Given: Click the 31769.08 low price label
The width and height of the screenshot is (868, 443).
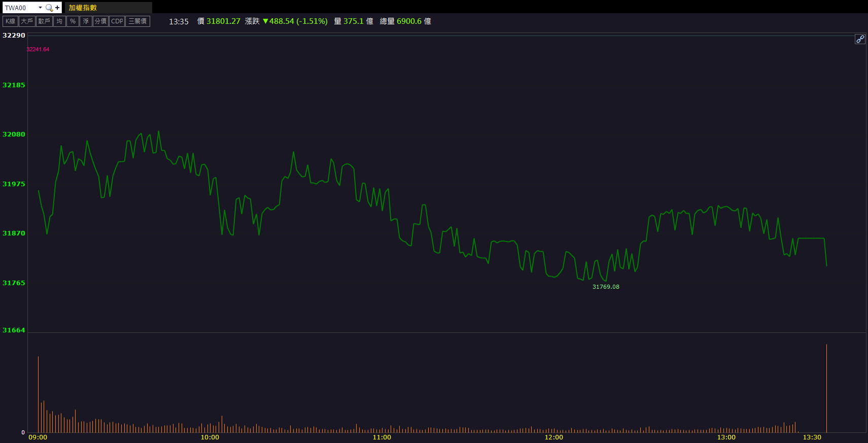Looking at the screenshot, I should coord(606,287).
